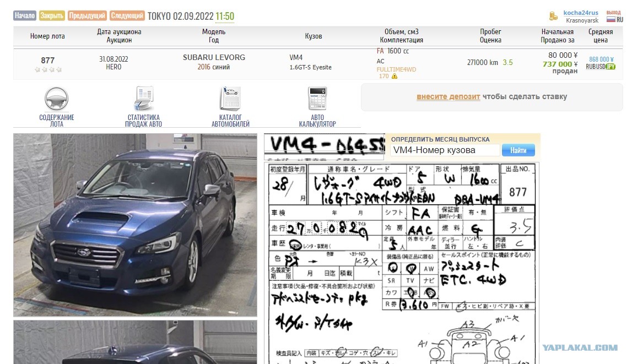Open the СТАТИСТИКА ПРОДАЖ АВТО tab label

[x=143, y=121]
